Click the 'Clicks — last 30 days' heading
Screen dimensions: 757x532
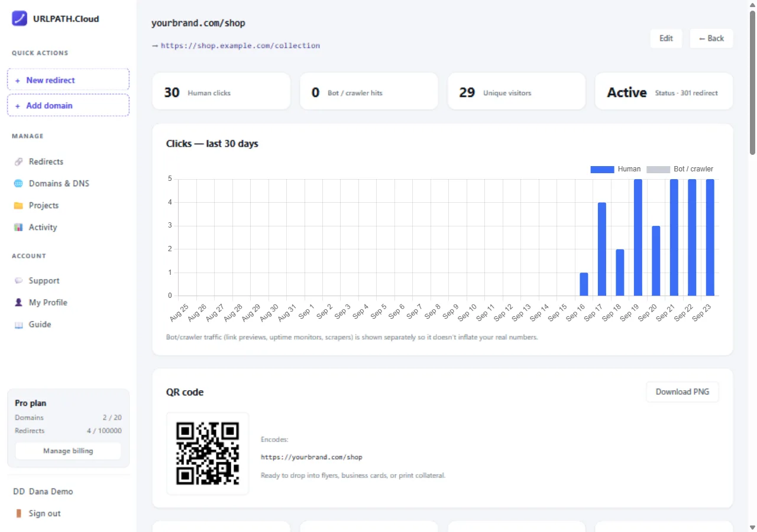[x=212, y=144]
